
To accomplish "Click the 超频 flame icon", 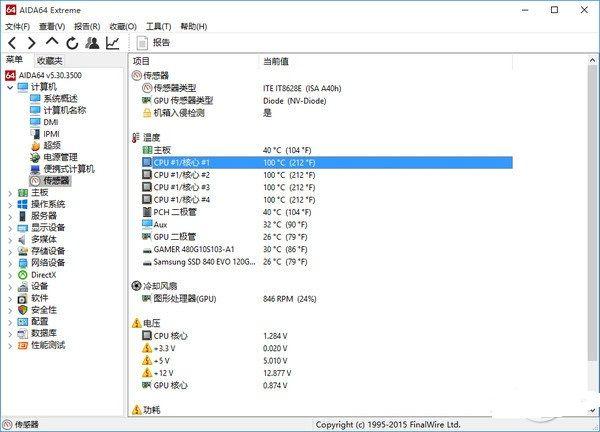I will coord(35,146).
